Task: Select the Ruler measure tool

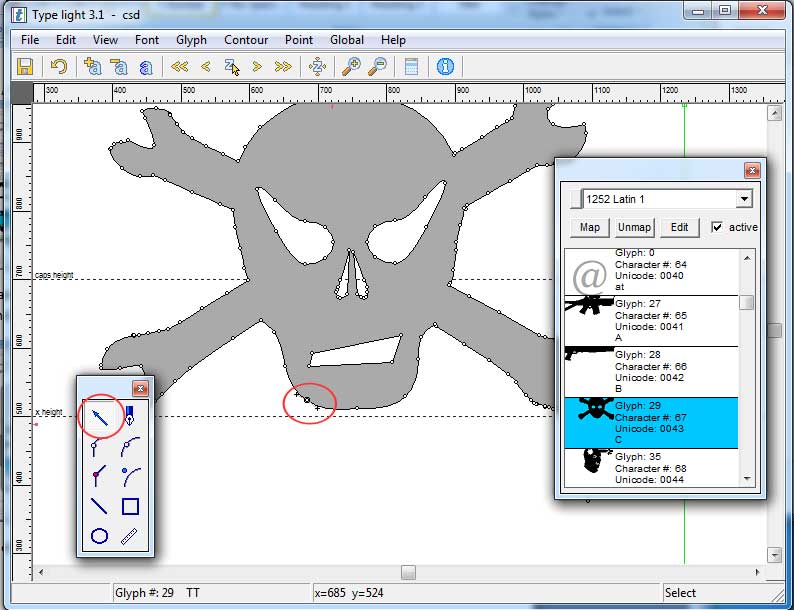Action: click(130, 536)
